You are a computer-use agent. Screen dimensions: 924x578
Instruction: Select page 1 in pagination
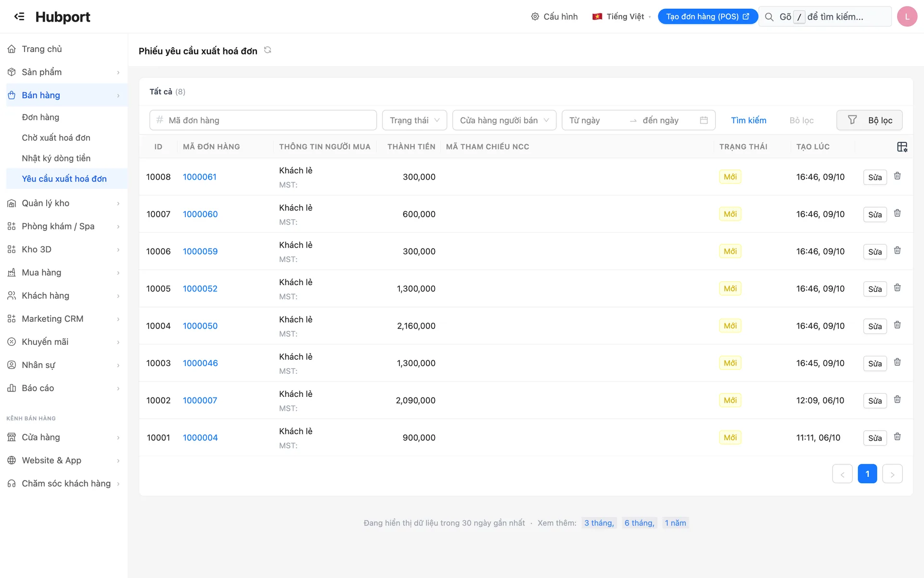point(867,474)
